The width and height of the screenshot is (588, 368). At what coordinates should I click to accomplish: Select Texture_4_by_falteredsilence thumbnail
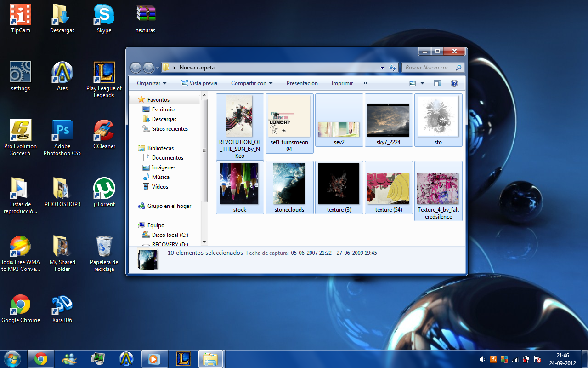tap(438, 191)
